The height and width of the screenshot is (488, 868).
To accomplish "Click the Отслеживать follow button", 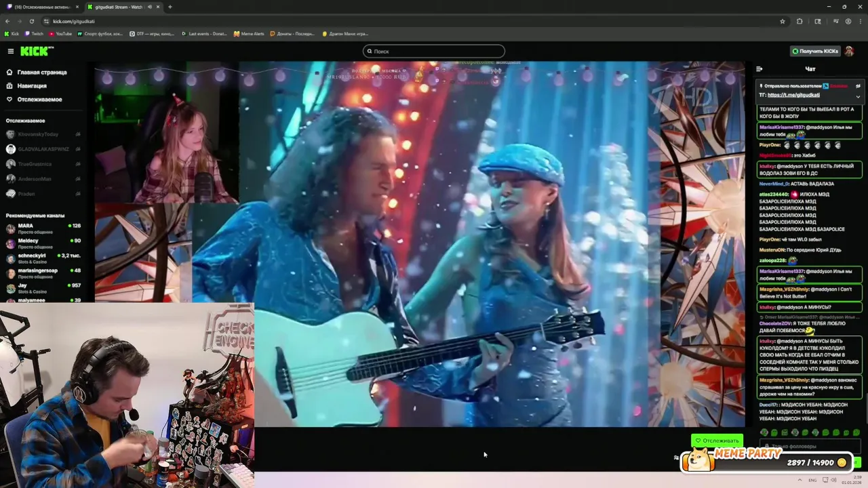I will [x=717, y=441].
